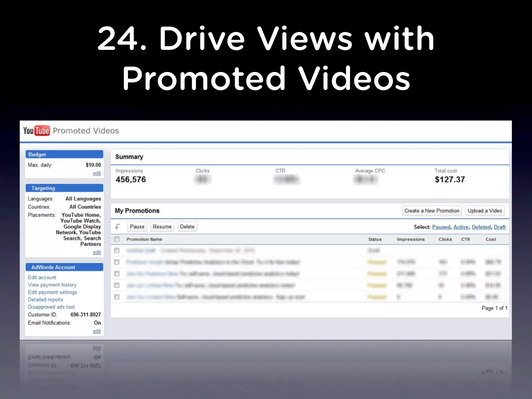Click the AdWords Account panel header

pyautogui.click(x=64, y=267)
